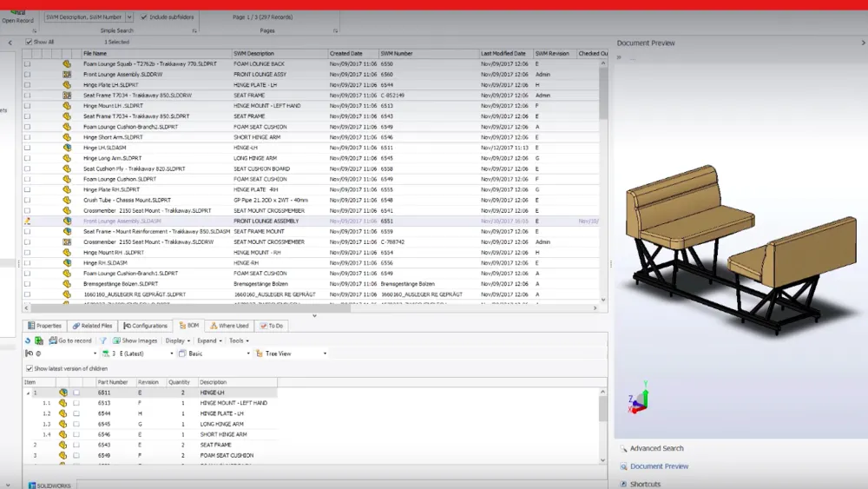Open the To Do tab
Screen dimensions: 868x489
pyautogui.click(x=271, y=326)
